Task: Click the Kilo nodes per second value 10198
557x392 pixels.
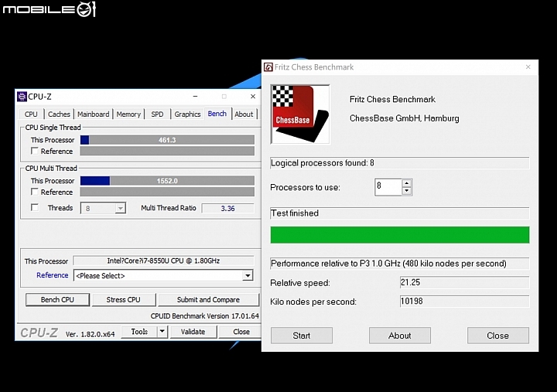Action: coord(464,302)
